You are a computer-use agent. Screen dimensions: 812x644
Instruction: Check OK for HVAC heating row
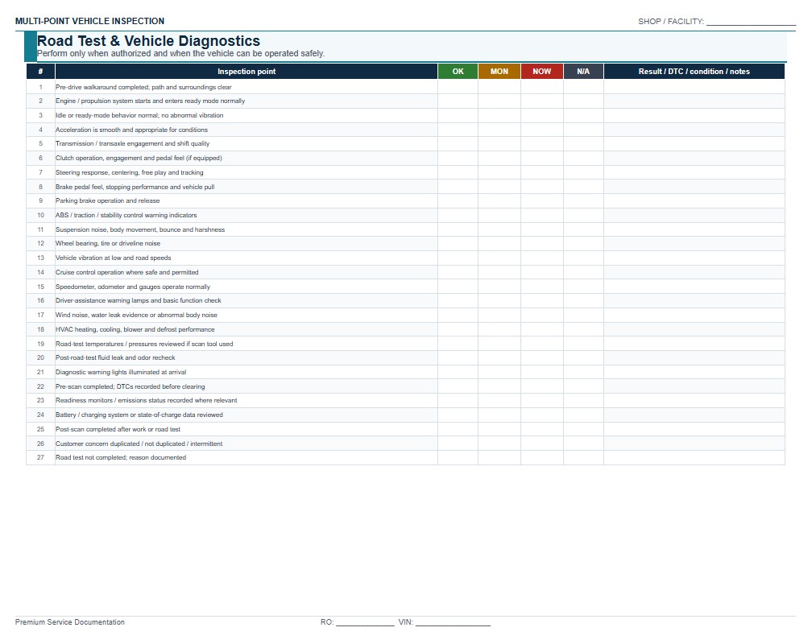[458, 330]
